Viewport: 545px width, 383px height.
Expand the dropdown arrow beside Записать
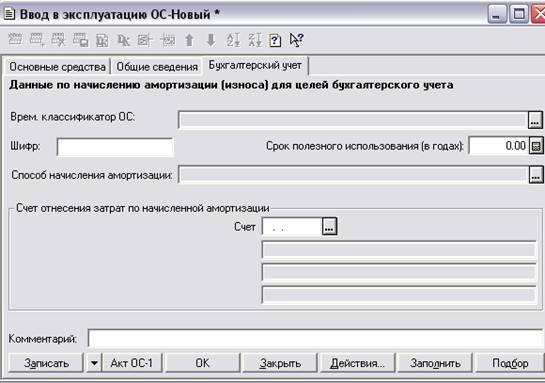[x=93, y=363]
